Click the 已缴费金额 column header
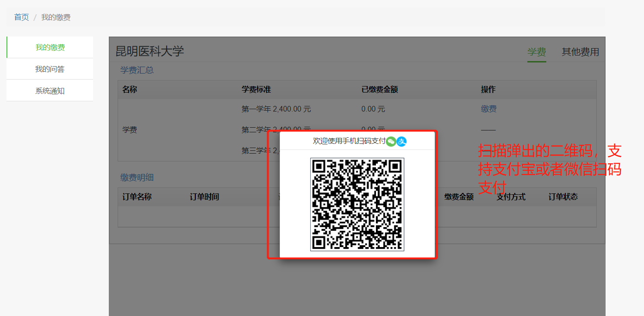The height and width of the screenshot is (316, 644). (380, 89)
